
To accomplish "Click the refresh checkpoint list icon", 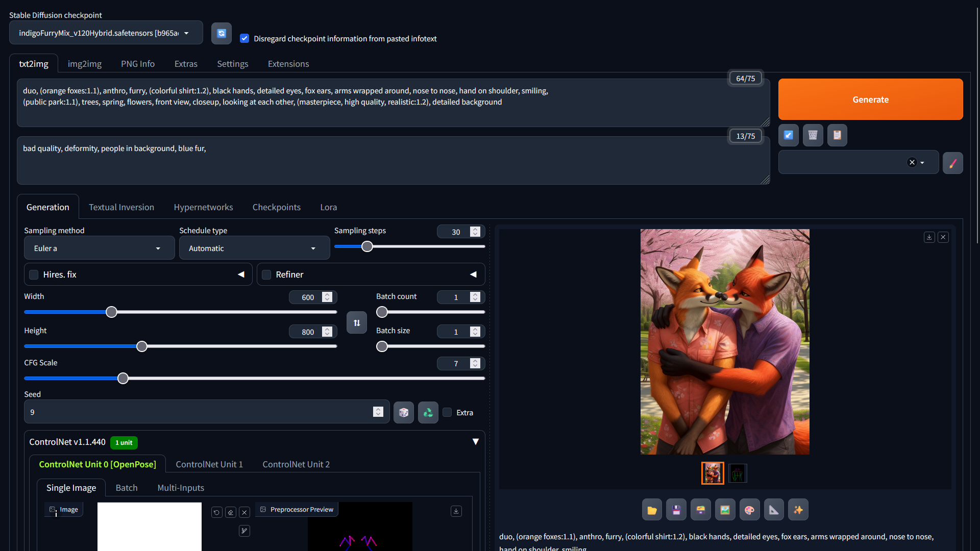I will coord(222,33).
